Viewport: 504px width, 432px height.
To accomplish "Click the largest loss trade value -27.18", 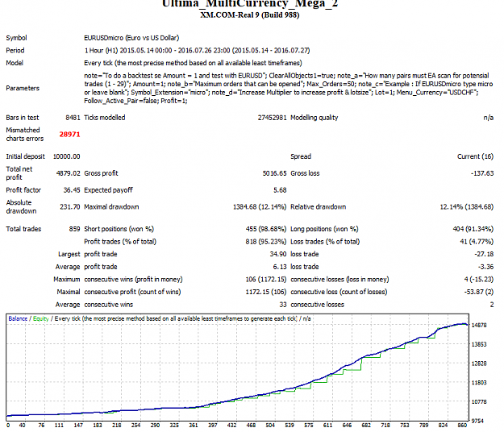I will click(484, 254).
